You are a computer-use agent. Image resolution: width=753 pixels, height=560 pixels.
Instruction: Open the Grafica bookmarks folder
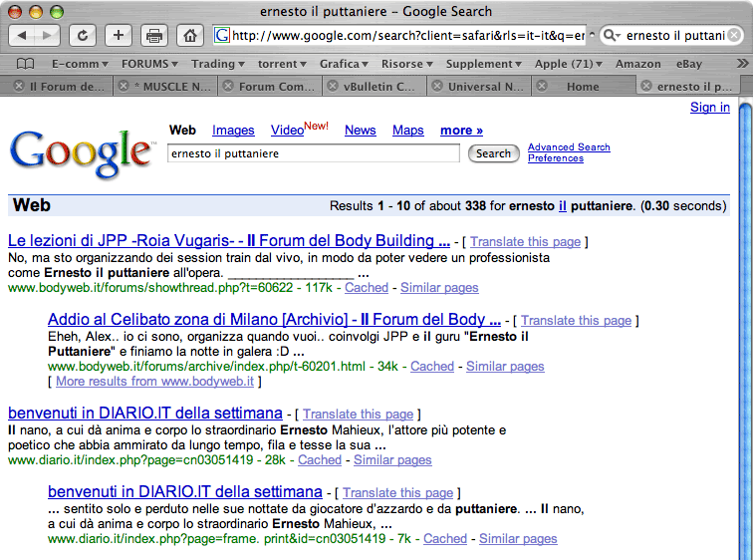(x=344, y=64)
